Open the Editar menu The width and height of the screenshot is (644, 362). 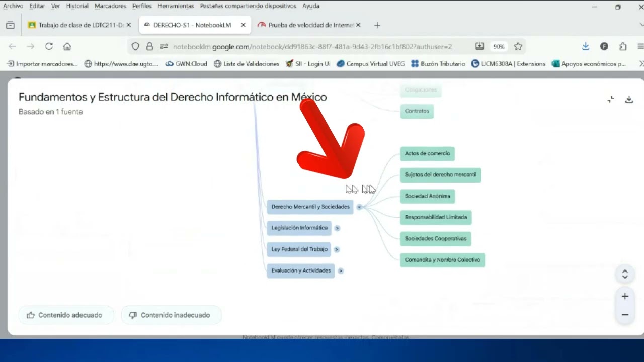coord(37,6)
